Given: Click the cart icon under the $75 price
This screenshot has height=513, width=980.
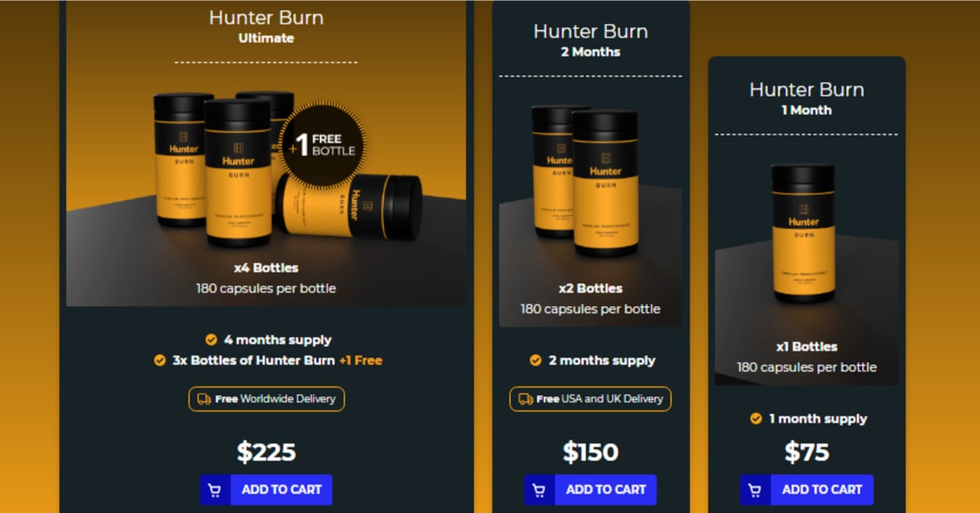Looking at the screenshot, I should 755,490.
